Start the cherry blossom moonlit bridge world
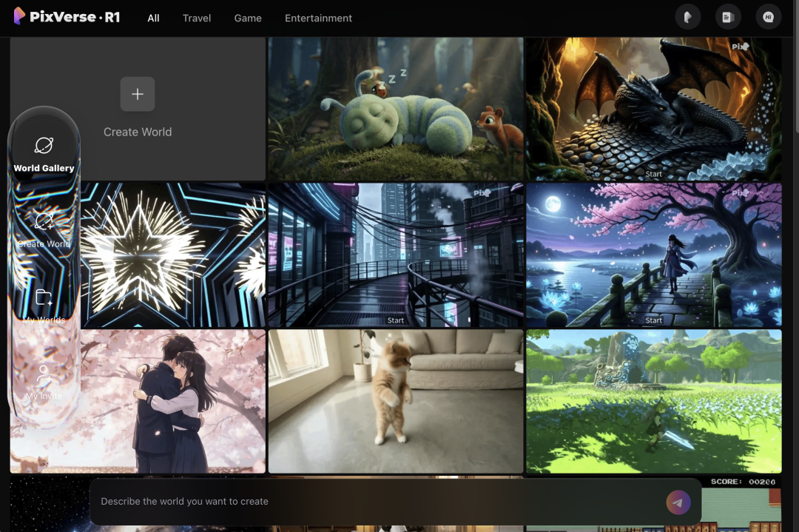The width and height of the screenshot is (799, 532). click(x=654, y=320)
